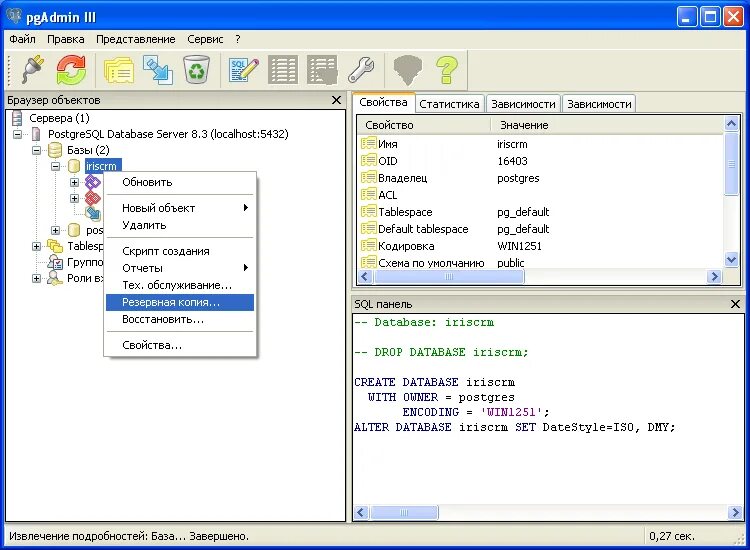Click the view data grid toolbar icon
This screenshot has height=550, width=750.
coord(283,70)
